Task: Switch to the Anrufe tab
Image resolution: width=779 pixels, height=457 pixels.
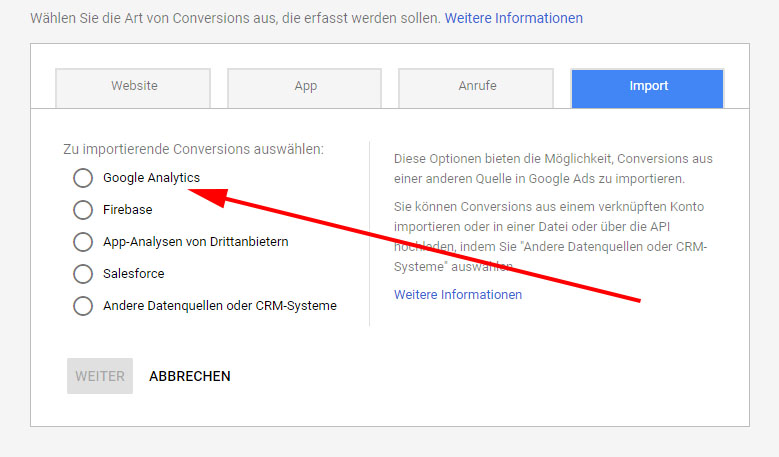Action: [x=476, y=88]
